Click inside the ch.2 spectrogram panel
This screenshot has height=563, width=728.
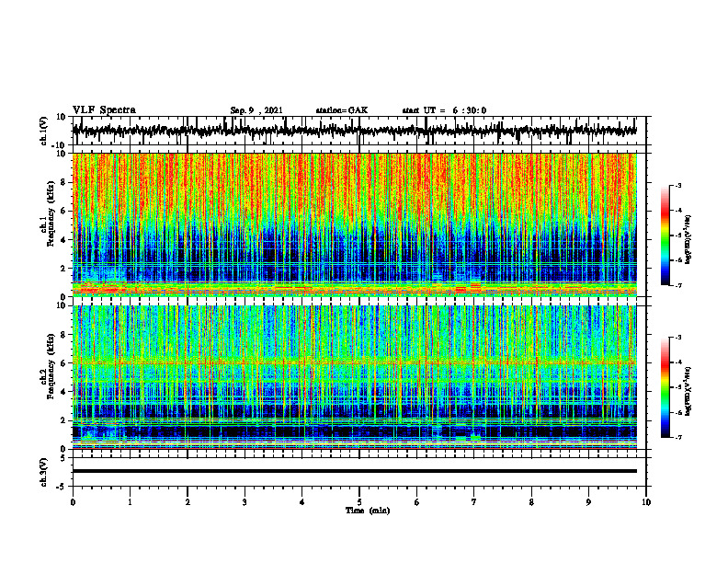click(x=355, y=377)
